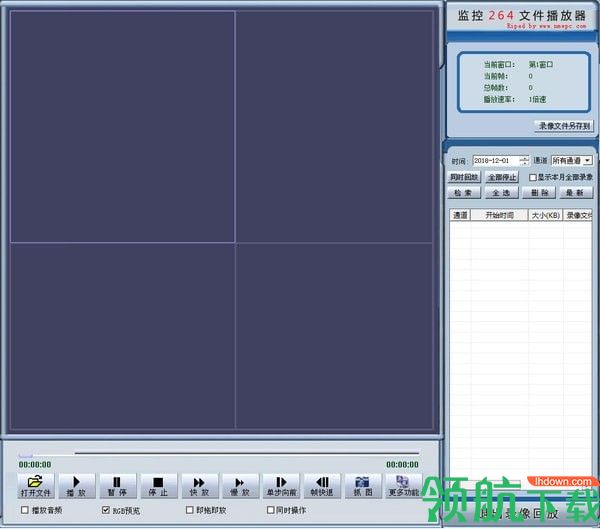This screenshot has width=600, height=529.
Task: Click the date spinner up arrow
Action: [x=524, y=158]
